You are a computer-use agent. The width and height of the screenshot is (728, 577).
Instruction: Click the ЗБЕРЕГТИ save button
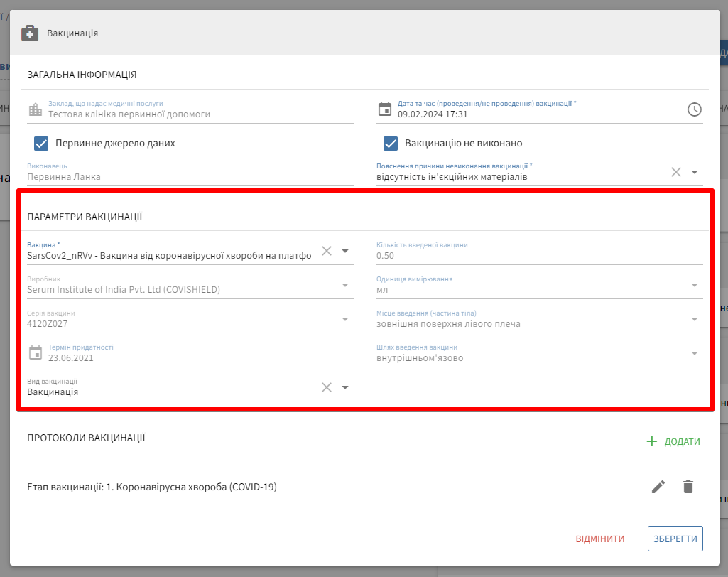pos(675,539)
